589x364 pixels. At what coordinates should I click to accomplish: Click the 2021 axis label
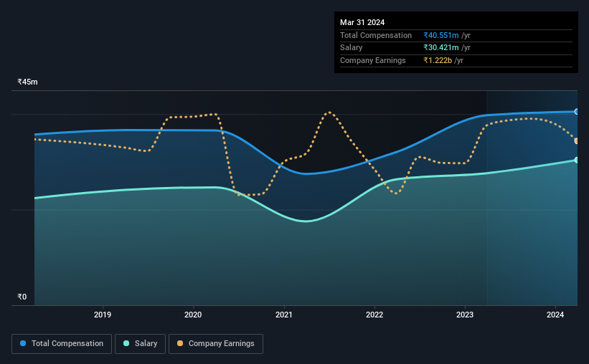coord(283,315)
